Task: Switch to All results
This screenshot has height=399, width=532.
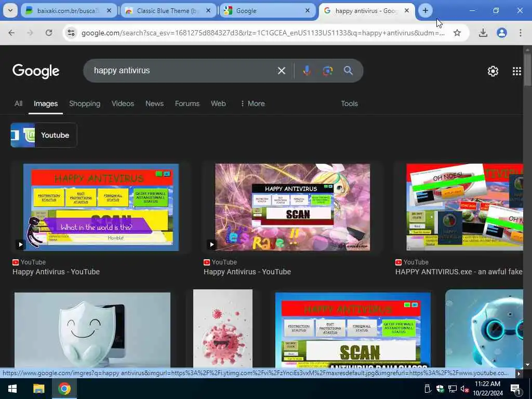Action: pos(18,103)
